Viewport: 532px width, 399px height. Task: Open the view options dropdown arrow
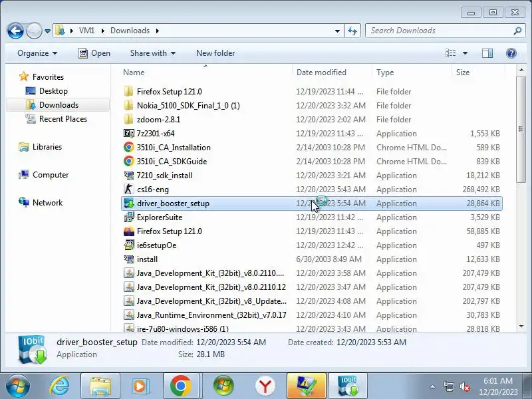(465, 53)
